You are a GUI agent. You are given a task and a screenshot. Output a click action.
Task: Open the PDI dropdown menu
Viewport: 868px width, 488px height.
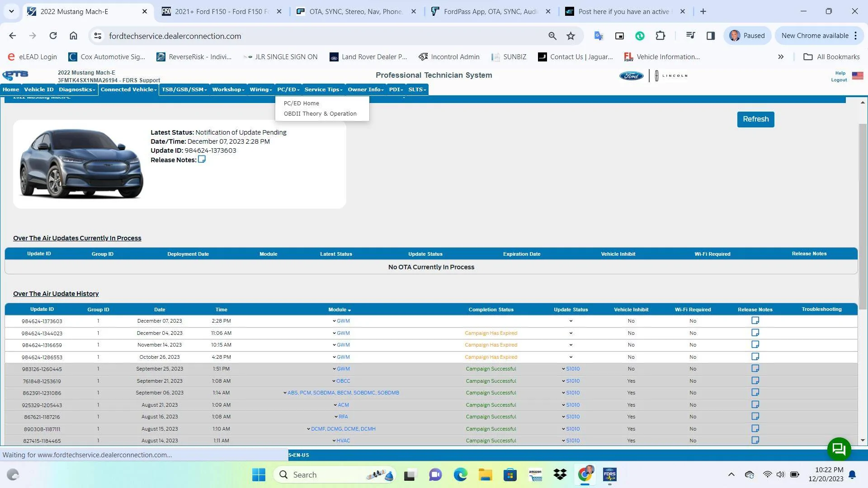pos(396,89)
